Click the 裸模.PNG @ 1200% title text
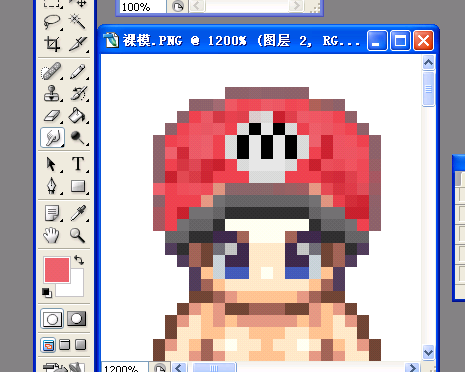Screen dimensions: 465x372 point(242,41)
